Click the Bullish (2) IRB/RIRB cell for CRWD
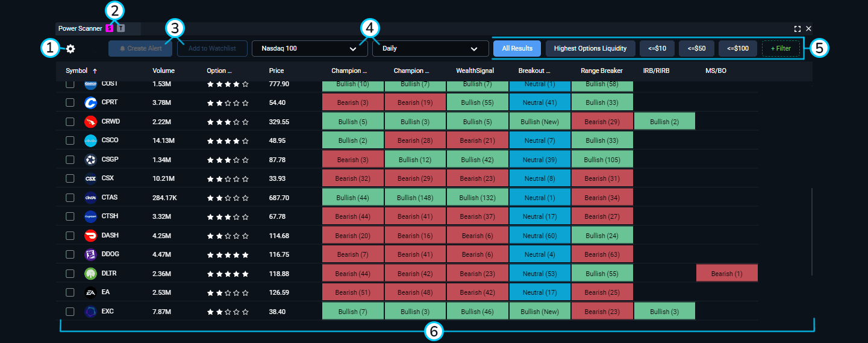Viewport: 868px width, 343px height. pyautogui.click(x=664, y=122)
